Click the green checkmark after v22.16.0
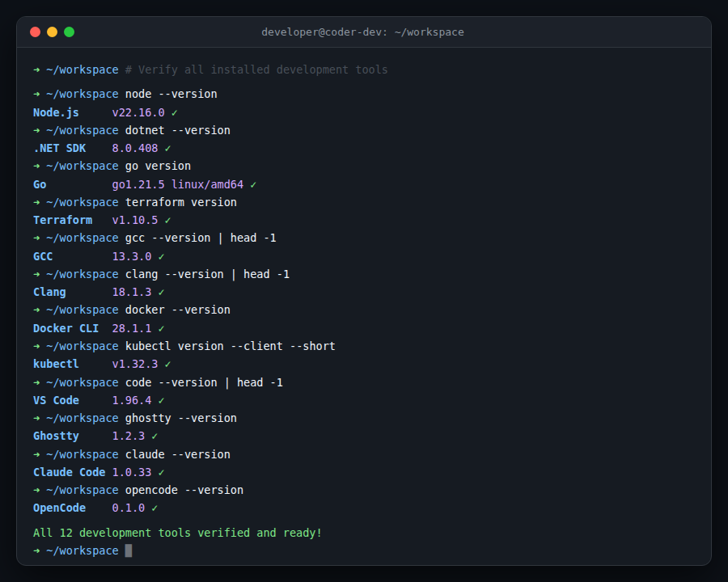This screenshot has width=728, height=582. point(175,113)
